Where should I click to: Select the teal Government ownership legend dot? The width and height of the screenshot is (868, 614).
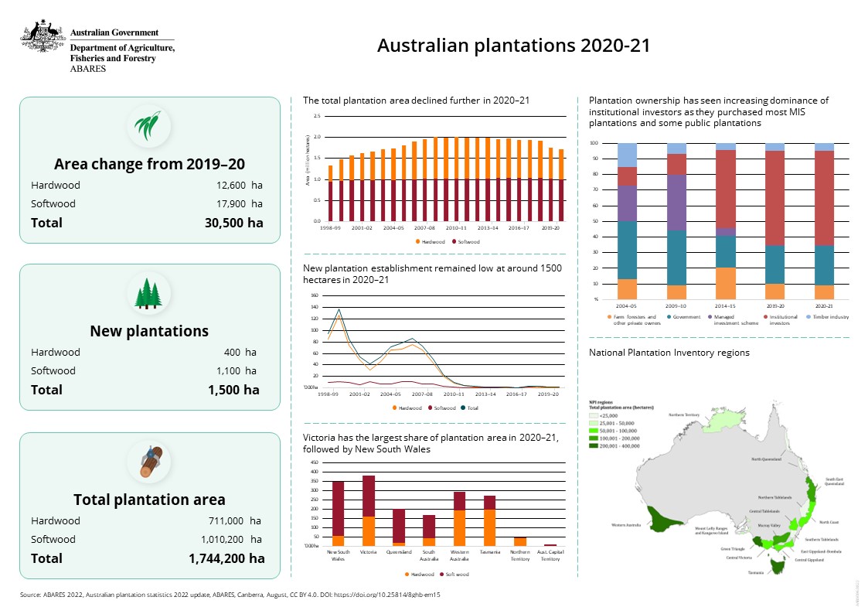(x=669, y=316)
